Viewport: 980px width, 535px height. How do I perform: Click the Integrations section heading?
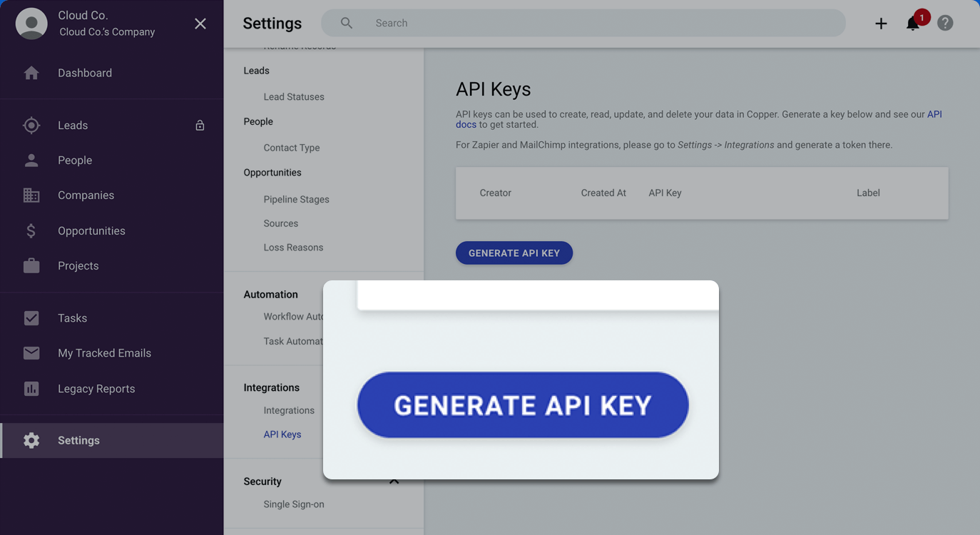(x=272, y=388)
